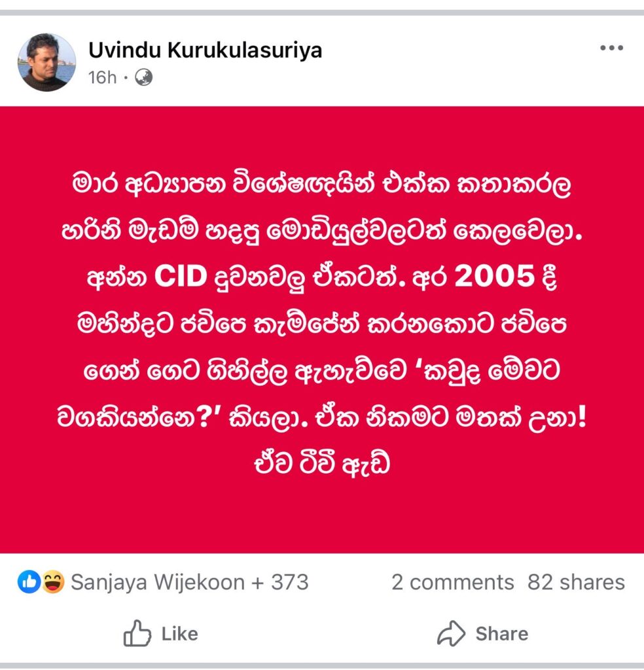Click the thumbs-up outline Like icon

137,633
